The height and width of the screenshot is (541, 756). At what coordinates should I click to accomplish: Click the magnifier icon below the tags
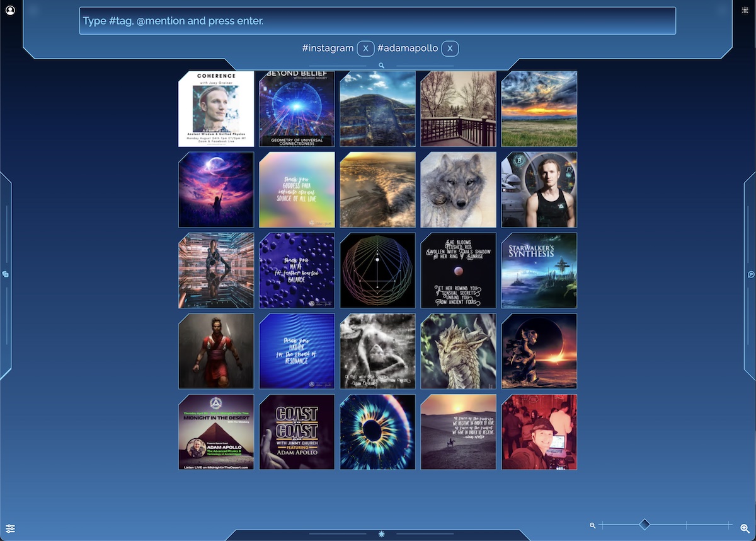(x=381, y=66)
